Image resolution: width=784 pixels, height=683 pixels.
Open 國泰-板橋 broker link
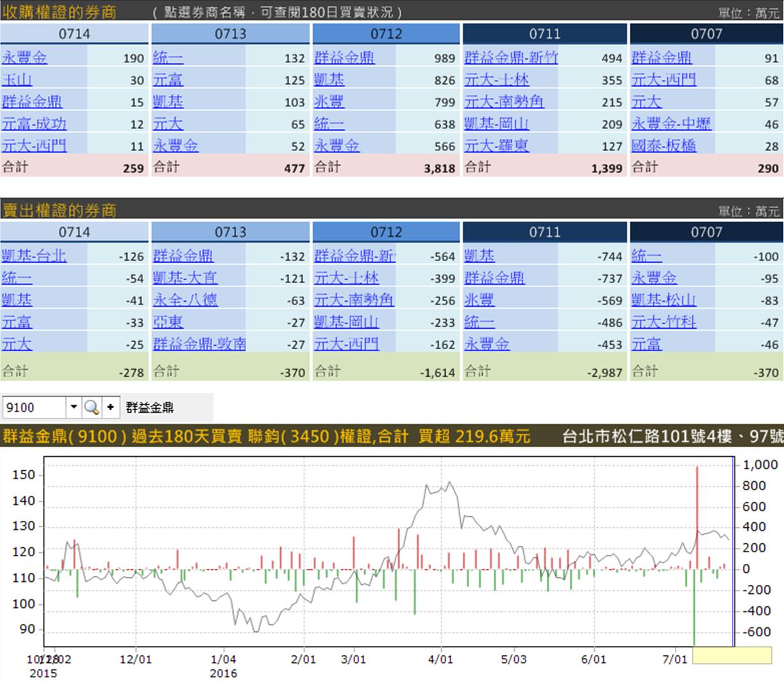tap(664, 145)
